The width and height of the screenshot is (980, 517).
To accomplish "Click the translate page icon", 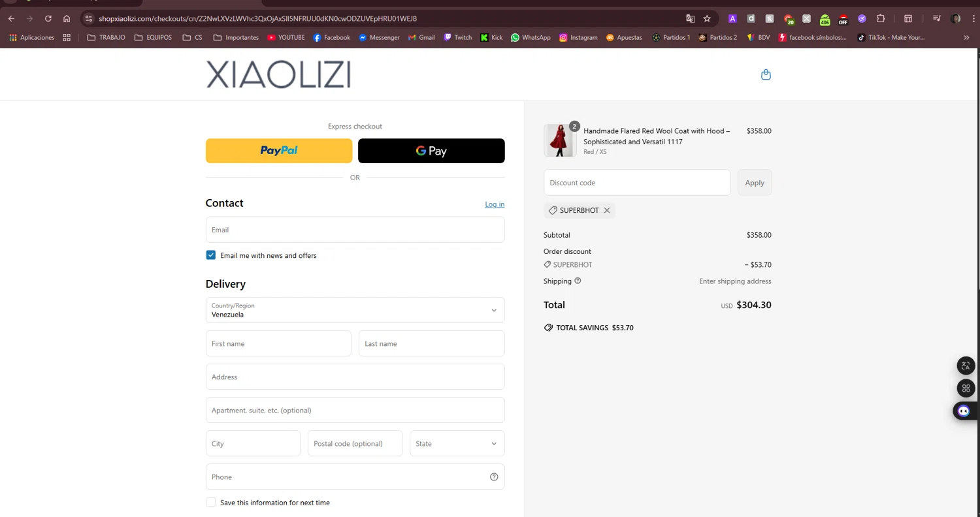I will click(x=690, y=19).
